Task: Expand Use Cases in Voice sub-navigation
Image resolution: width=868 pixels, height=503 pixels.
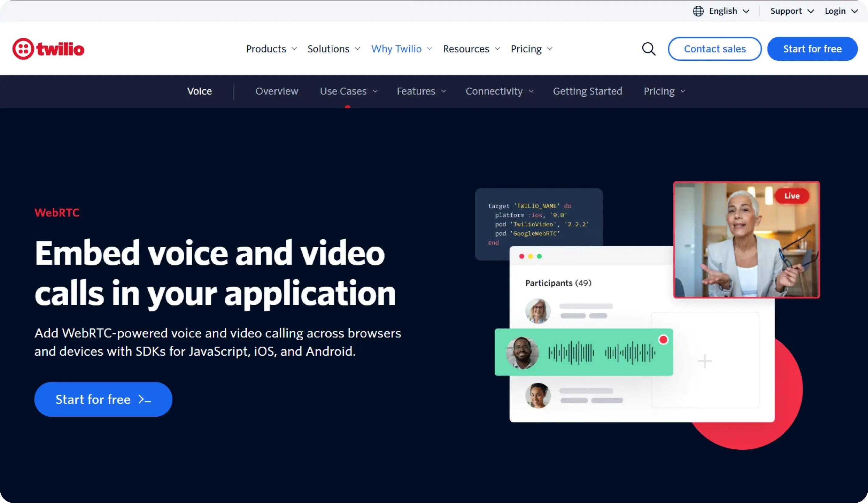Action: click(x=349, y=91)
